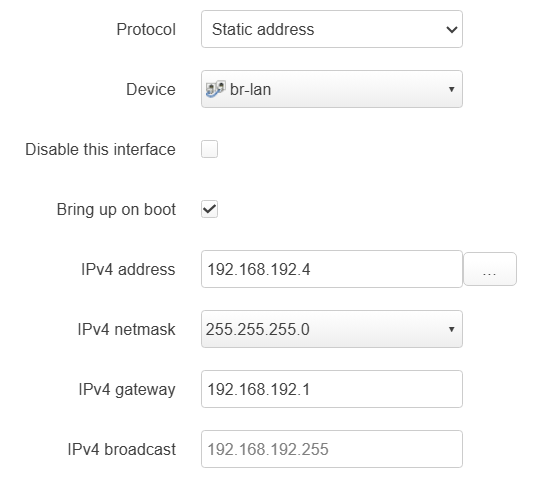Open the Protocol dropdown showing Static address

[x=332, y=29]
